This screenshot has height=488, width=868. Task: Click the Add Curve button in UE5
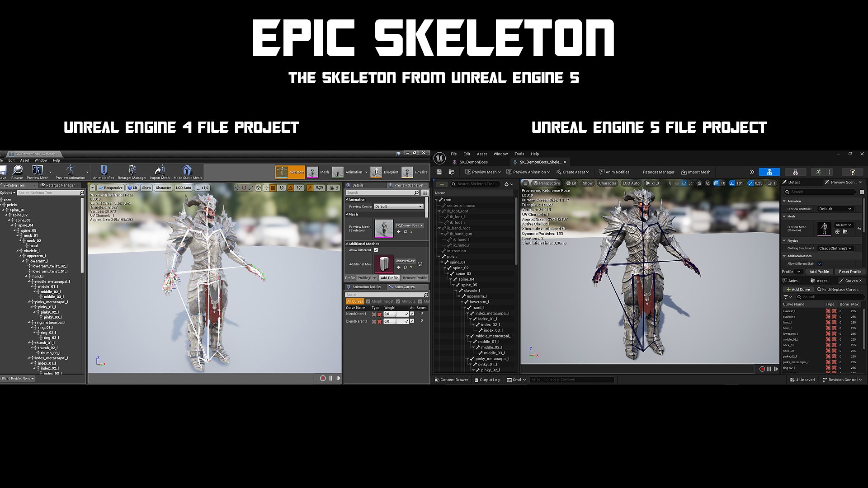tap(798, 289)
